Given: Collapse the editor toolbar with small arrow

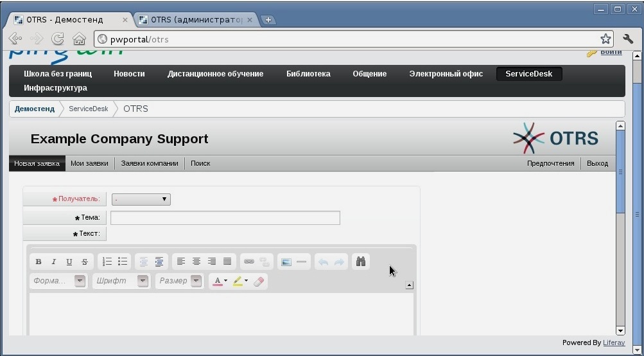Looking at the screenshot, I should pyautogui.click(x=410, y=285).
